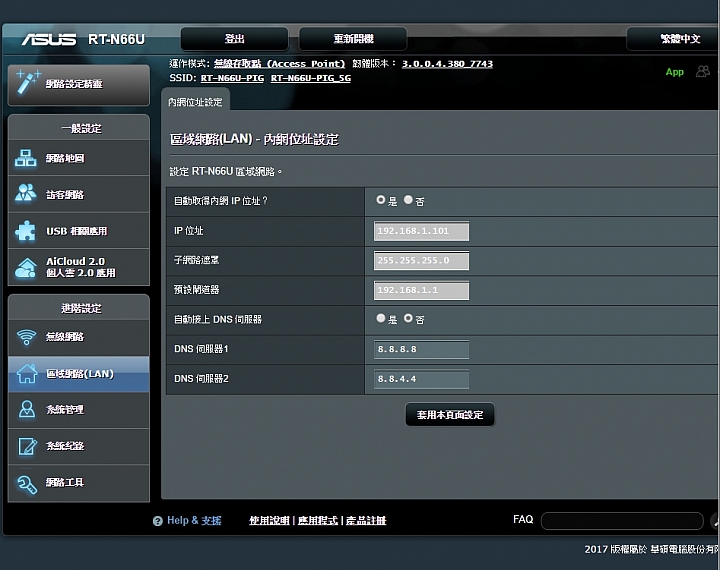Screen dimensions: 720x570
Task: Click the DNS 伺服器1 field 8.8.8.8
Action: pyautogui.click(x=422, y=349)
